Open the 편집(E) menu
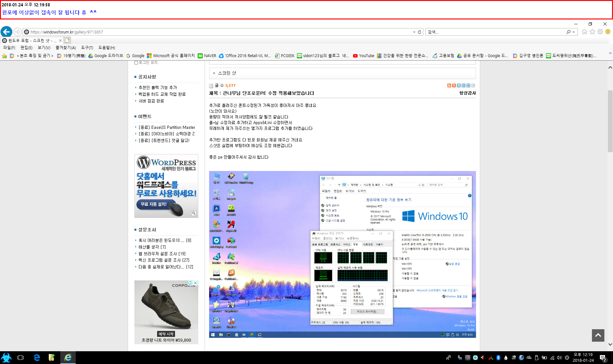 [x=26, y=48]
